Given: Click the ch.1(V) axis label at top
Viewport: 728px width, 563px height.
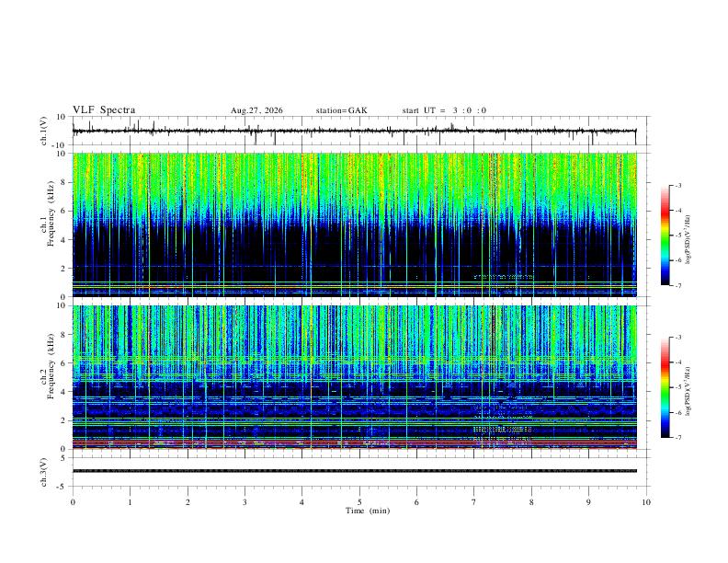Looking at the screenshot, I should pos(44,131).
